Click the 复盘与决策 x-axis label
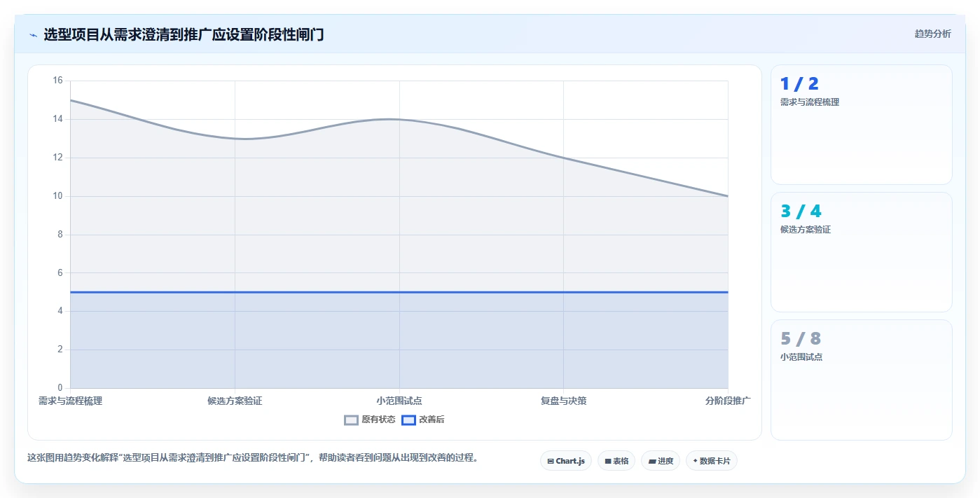980x498 pixels. 563,401
